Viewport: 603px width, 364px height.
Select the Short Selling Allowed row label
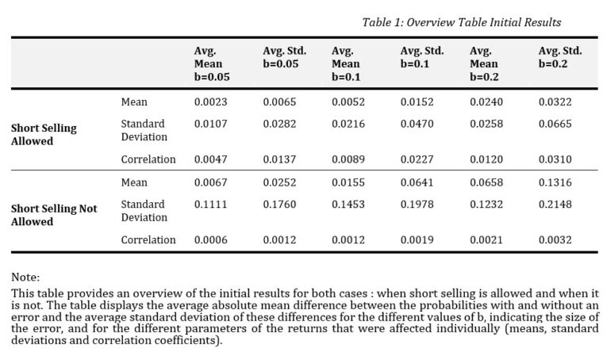coord(43,134)
